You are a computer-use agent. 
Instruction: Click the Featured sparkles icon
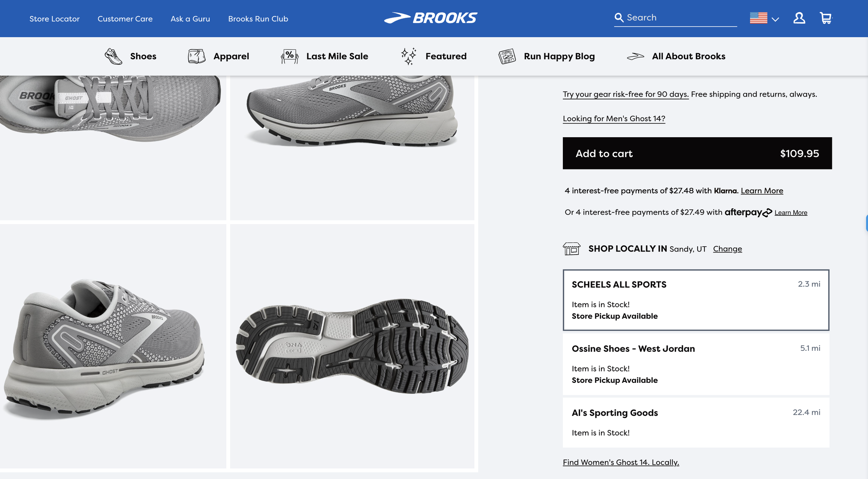tap(408, 56)
